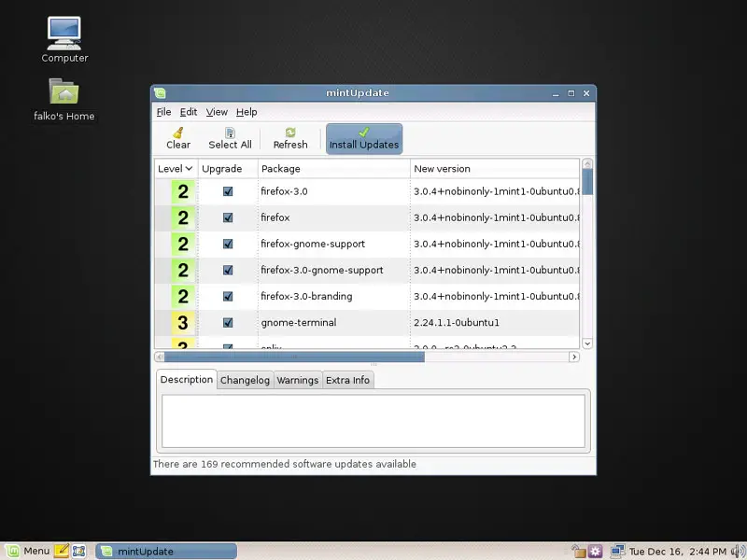Click the horizontal scrollbar right arrow

[x=574, y=357]
